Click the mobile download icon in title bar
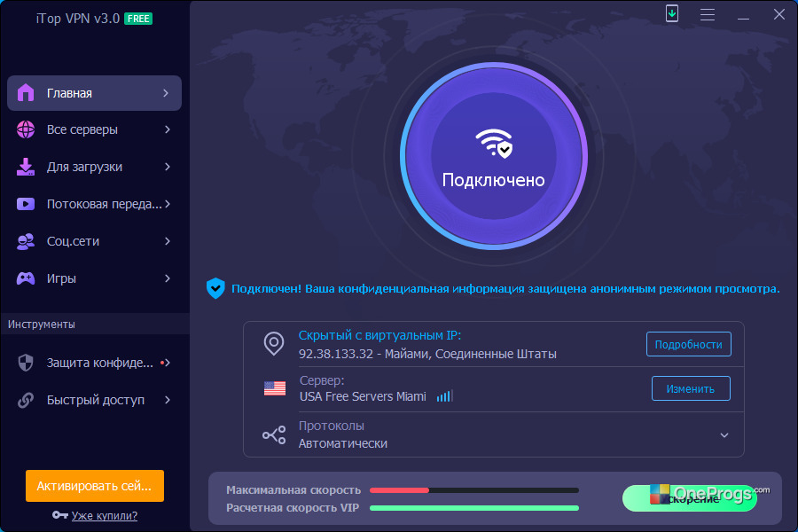The image size is (798, 532). click(x=672, y=14)
